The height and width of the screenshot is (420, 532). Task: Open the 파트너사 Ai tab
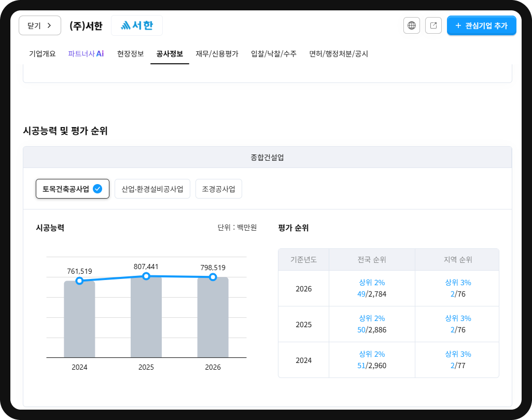86,53
